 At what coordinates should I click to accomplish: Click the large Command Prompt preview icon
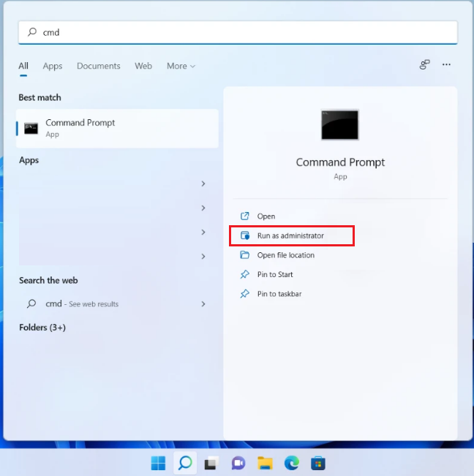[x=340, y=125]
